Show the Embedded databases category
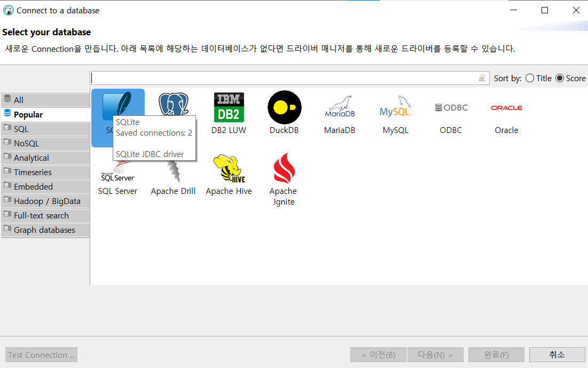 45,187
